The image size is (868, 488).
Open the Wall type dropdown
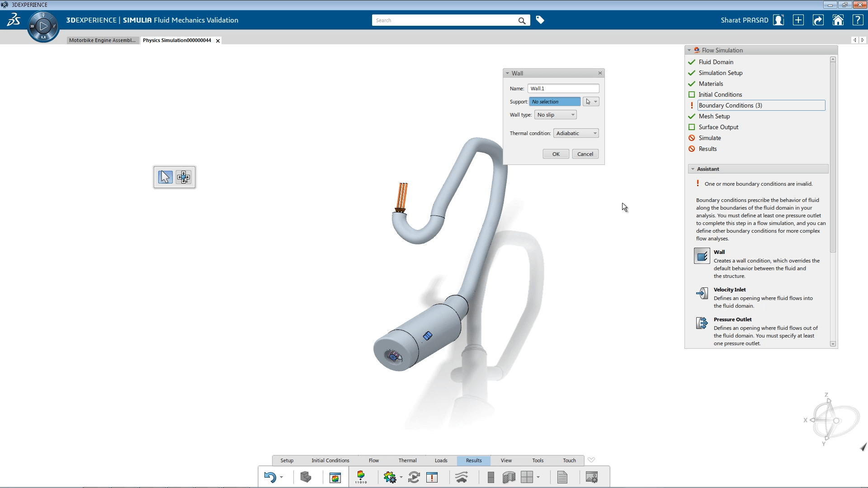click(x=556, y=115)
